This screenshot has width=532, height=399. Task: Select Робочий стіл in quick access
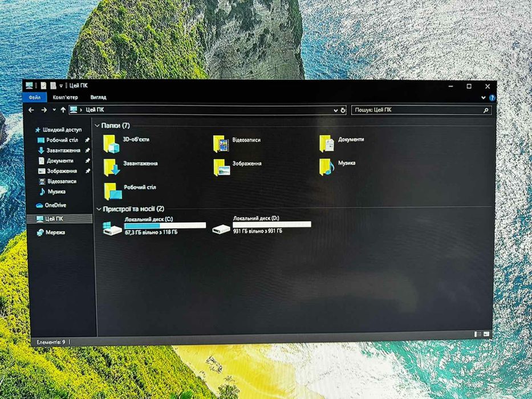[x=62, y=140]
